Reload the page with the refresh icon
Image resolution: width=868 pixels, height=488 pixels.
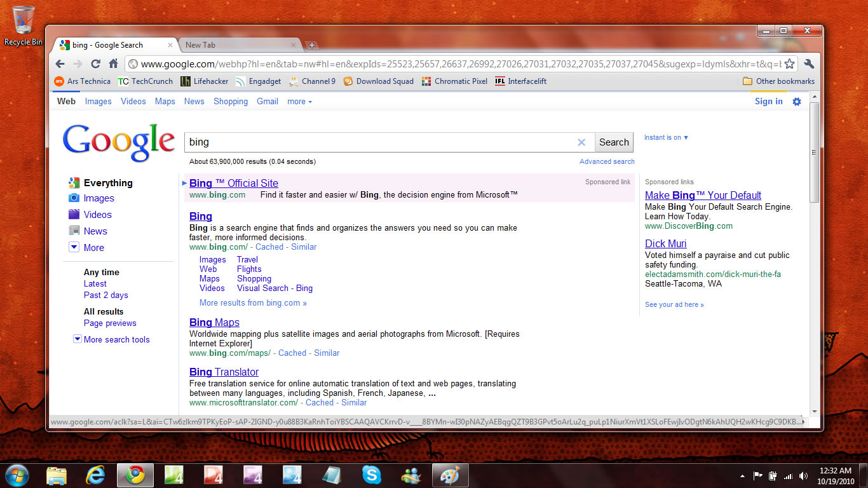pyautogui.click(x=95, y=64)
